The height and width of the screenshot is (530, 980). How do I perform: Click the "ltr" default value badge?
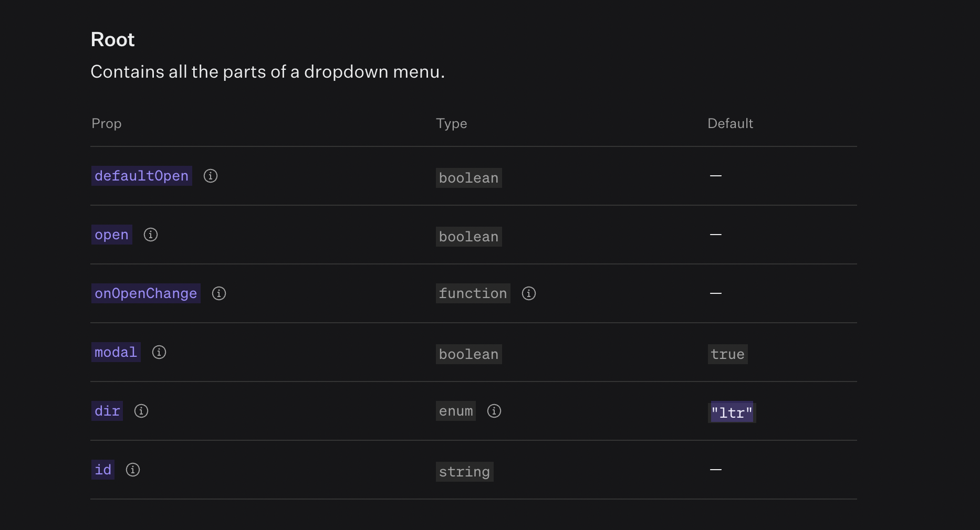coord(731,412)
